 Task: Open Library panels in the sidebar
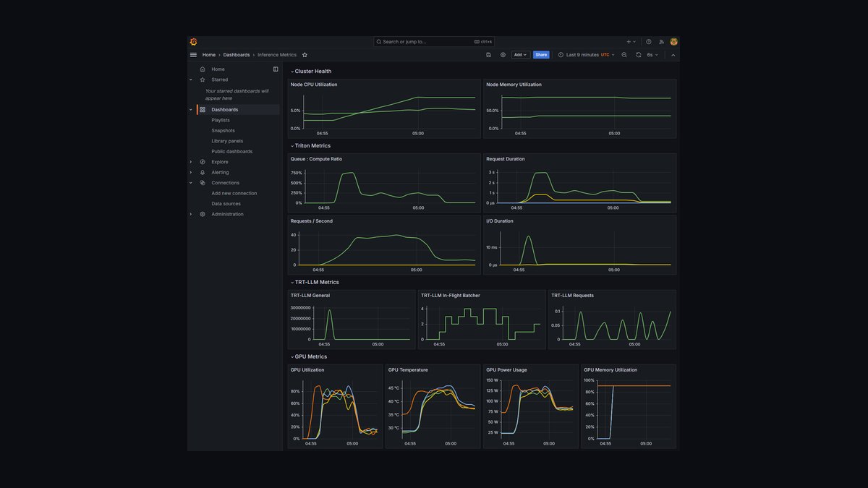click(227, 141)
